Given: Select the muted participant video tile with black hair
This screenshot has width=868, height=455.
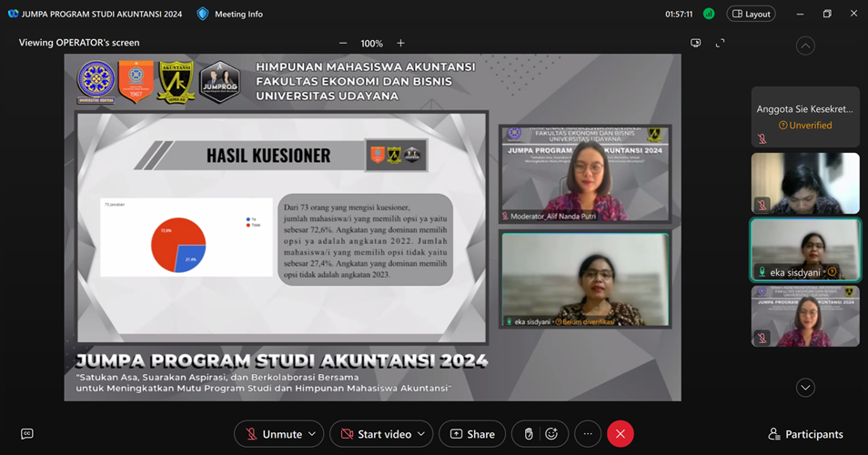Looking at the screenshot, I should [805, 183].
